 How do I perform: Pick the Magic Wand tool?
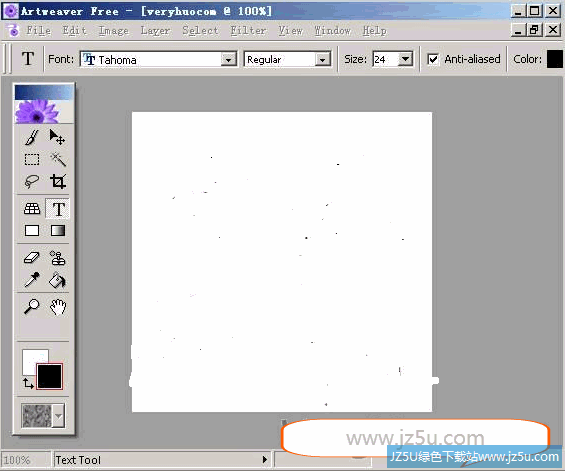coord(57,159)
